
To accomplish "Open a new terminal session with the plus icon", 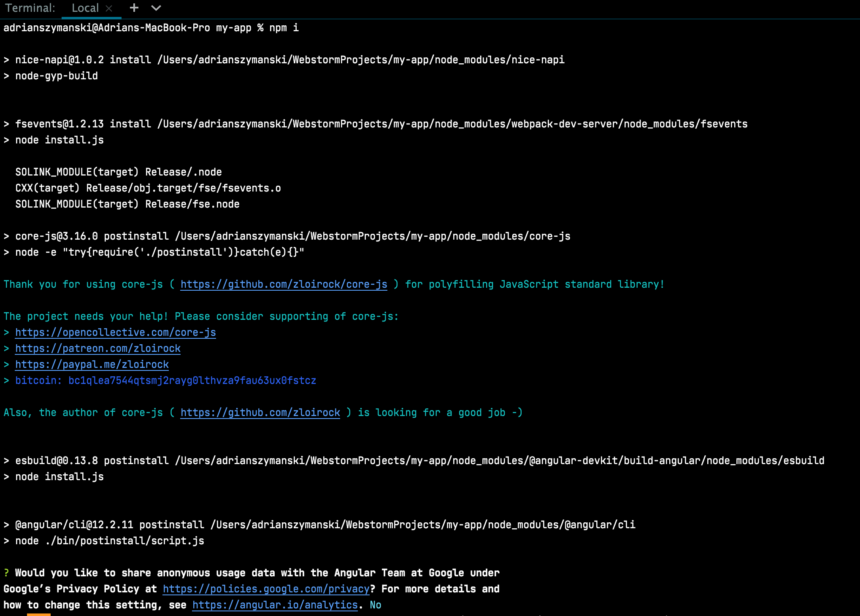I will click(x=134, y=8).
